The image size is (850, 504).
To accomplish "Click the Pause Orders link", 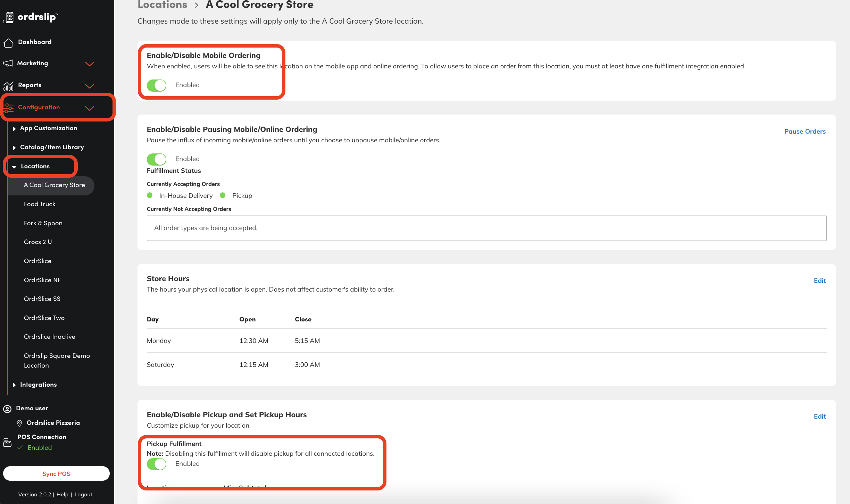I will [x=805, y=132].
